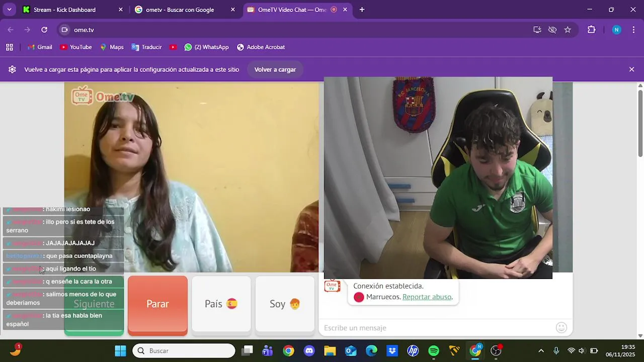
Task: Install app icon in address bar
Action: pyautogui.click(x=537, y=30)
